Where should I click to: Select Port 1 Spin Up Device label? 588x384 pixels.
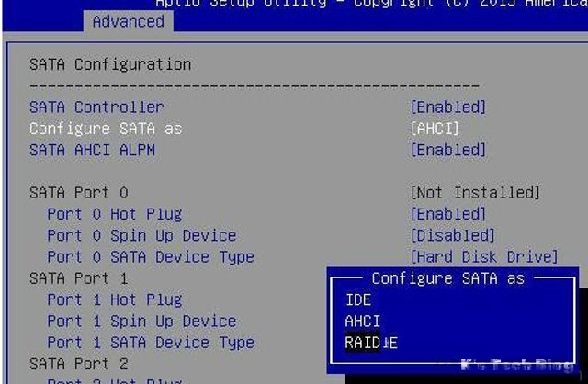(x=141, y=322)
